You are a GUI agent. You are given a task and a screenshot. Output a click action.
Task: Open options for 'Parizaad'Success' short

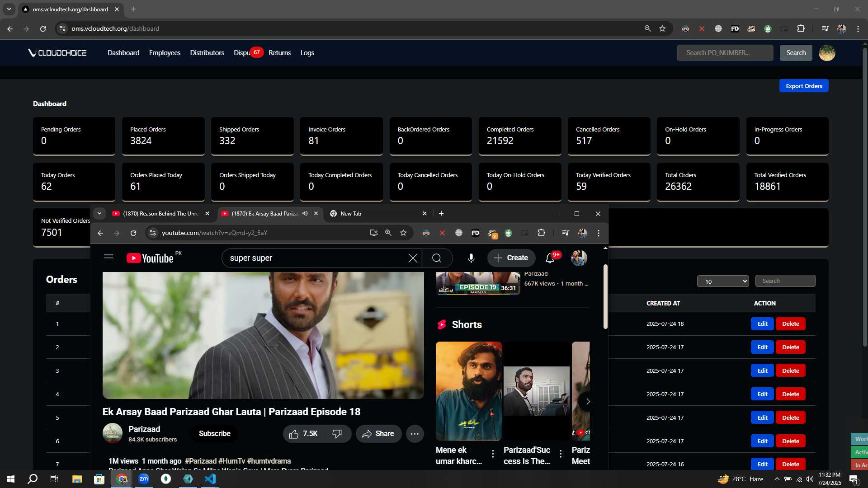pos(561,454)
